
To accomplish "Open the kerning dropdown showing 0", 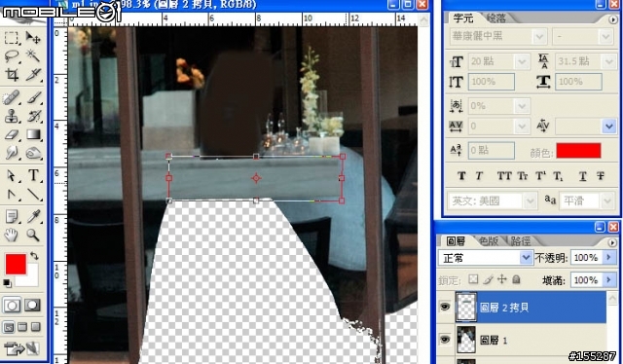I will pos(522,127).
